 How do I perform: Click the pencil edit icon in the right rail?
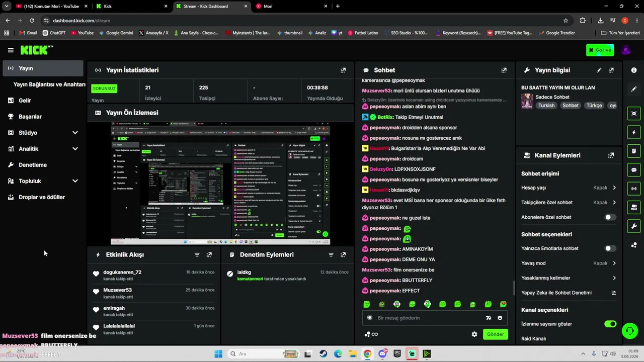634,89
